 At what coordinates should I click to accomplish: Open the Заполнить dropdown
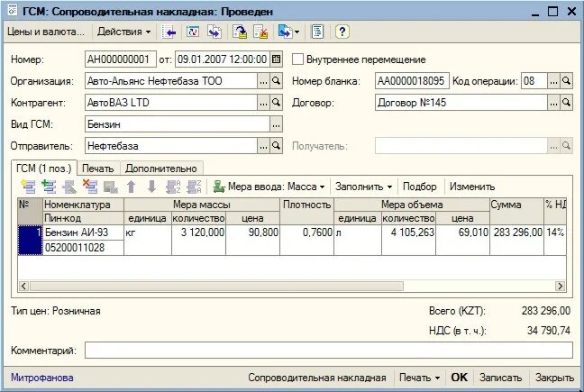click(x=363, y=187)
